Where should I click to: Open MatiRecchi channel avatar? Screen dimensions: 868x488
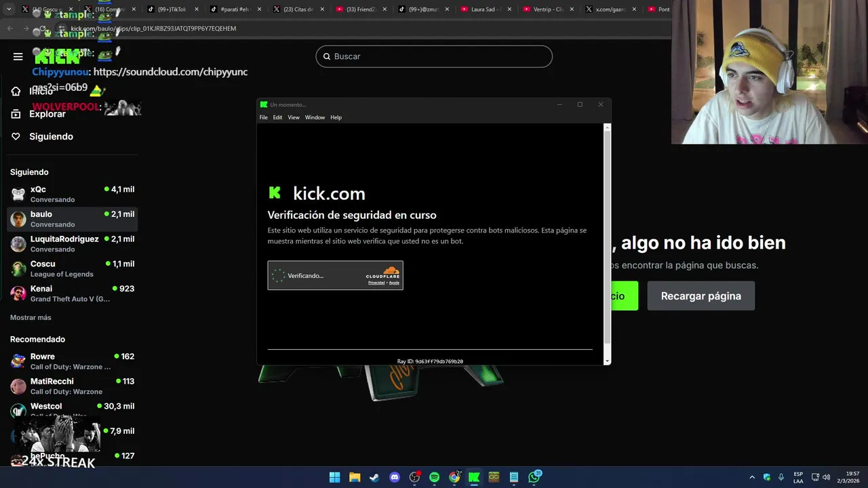[x=18, y=386]
